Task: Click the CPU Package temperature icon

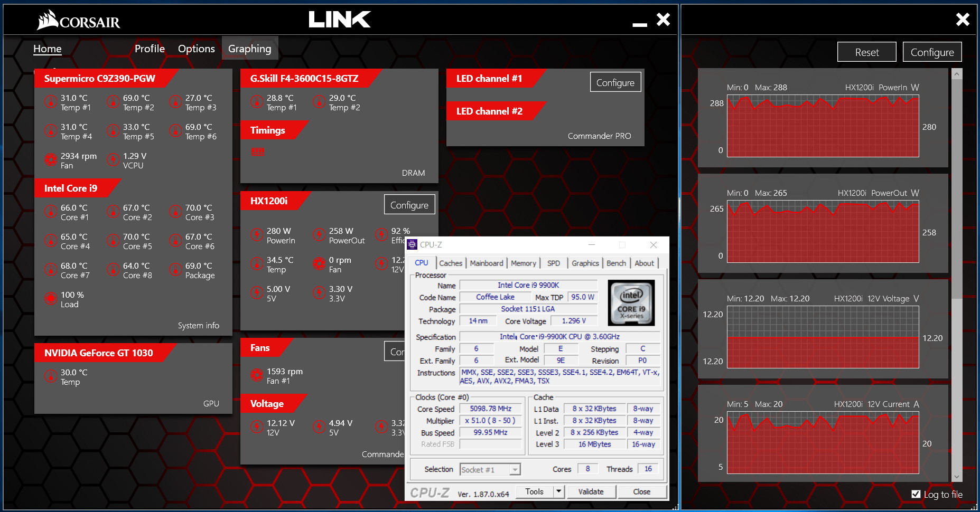Action: tap(175, 269)
